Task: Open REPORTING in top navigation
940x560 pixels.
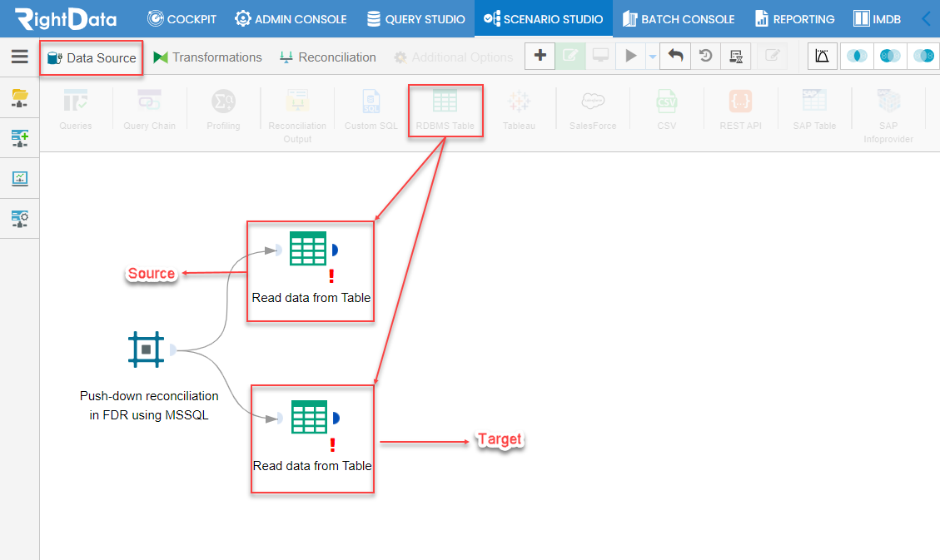Action: (x=795, y=18)
